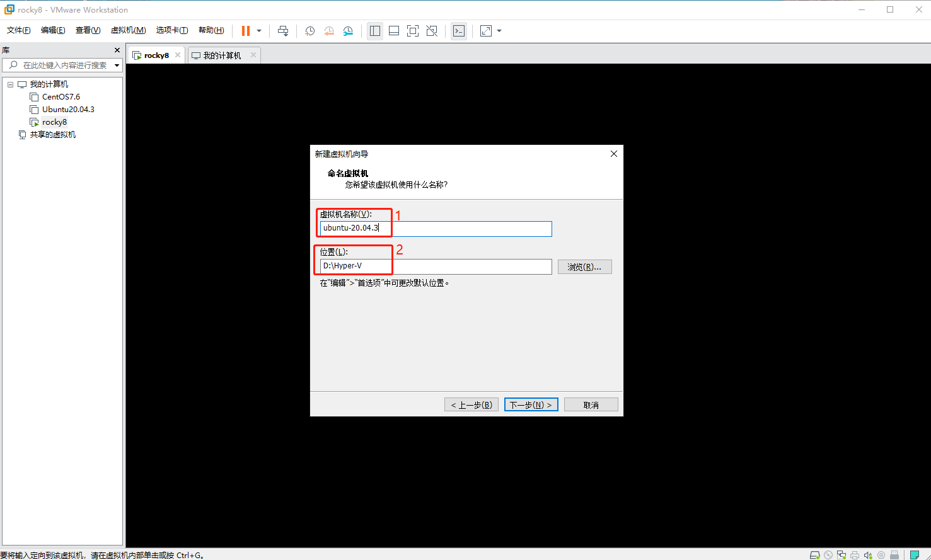Screen dimensions: 931x560
Task: Toggle the thumbnail bar view icon
Action: pos(394,31)
